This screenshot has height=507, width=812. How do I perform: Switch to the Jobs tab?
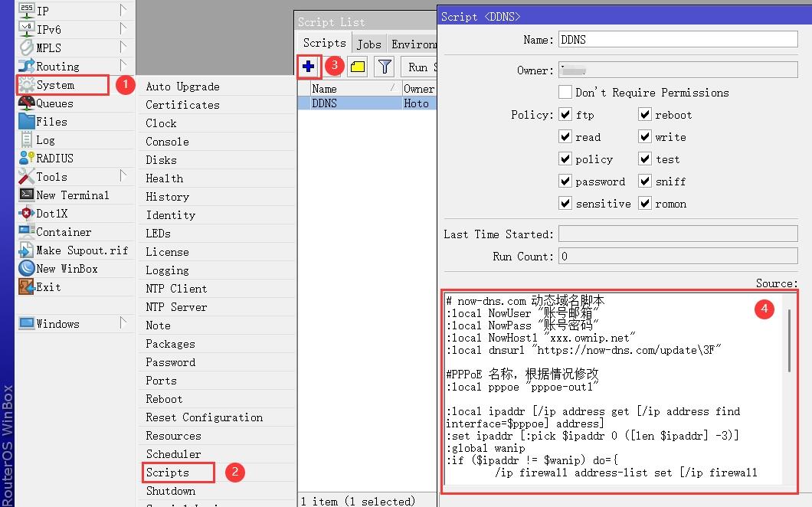[x=369, y=44]
